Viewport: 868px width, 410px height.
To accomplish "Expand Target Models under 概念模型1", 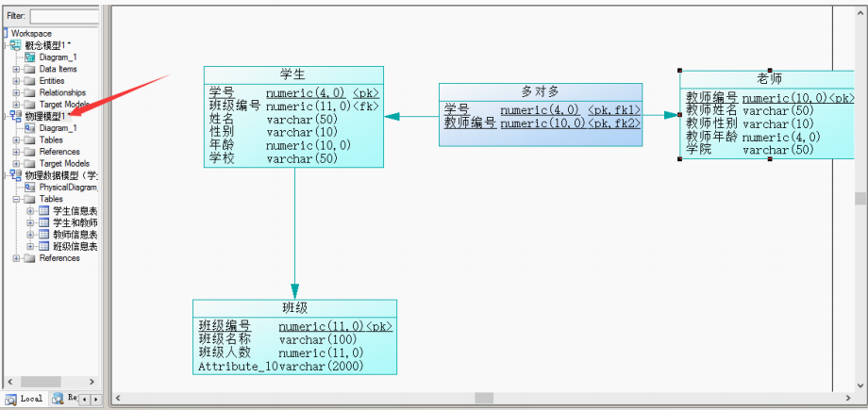I will (16, 105).
